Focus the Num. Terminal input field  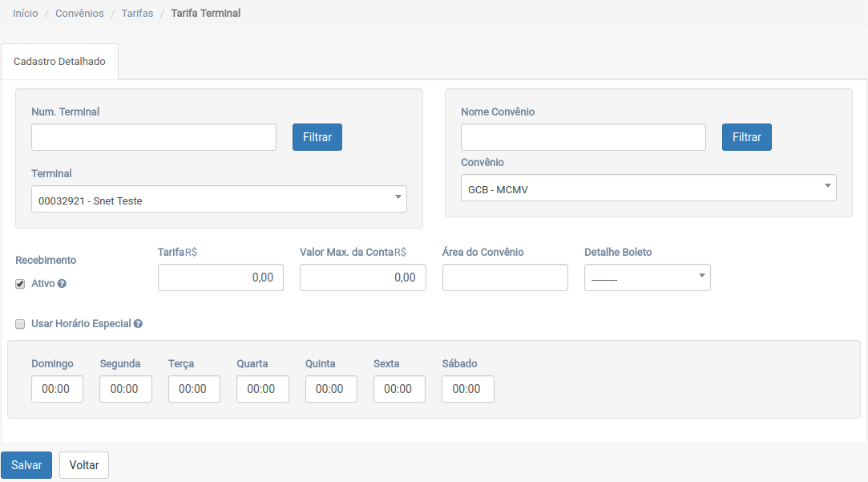point(154,137)
